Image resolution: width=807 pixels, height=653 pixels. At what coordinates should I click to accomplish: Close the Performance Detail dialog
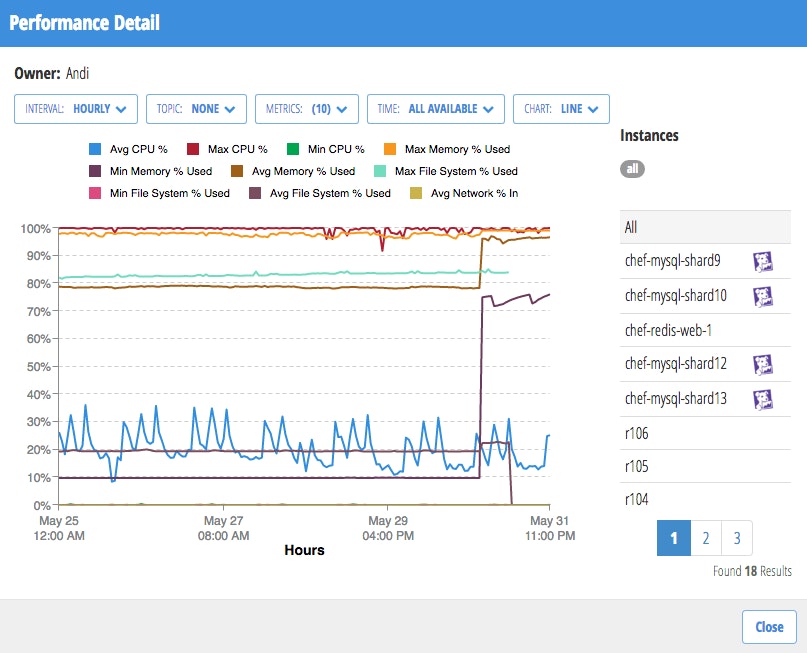pos(769,627)
